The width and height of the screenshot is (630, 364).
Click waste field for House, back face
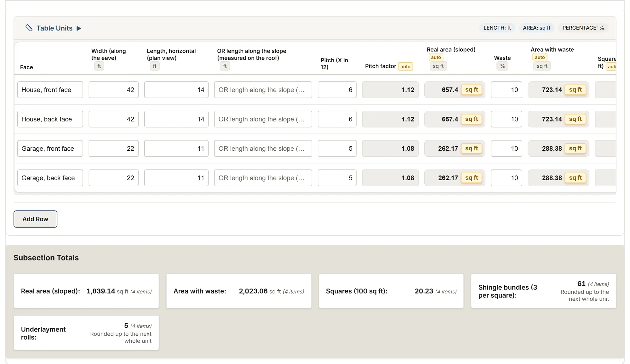click(x=507, y=119)
